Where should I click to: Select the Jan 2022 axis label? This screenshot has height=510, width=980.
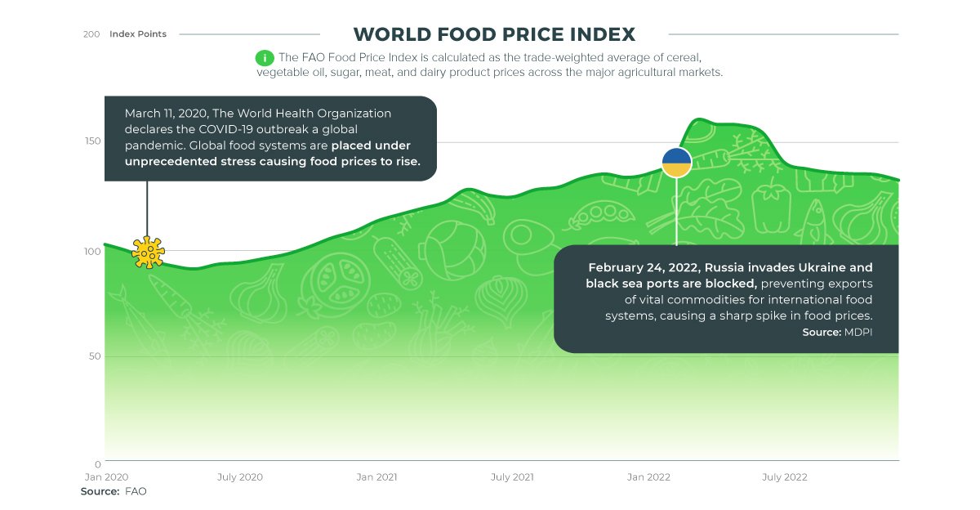coord(648,476)
